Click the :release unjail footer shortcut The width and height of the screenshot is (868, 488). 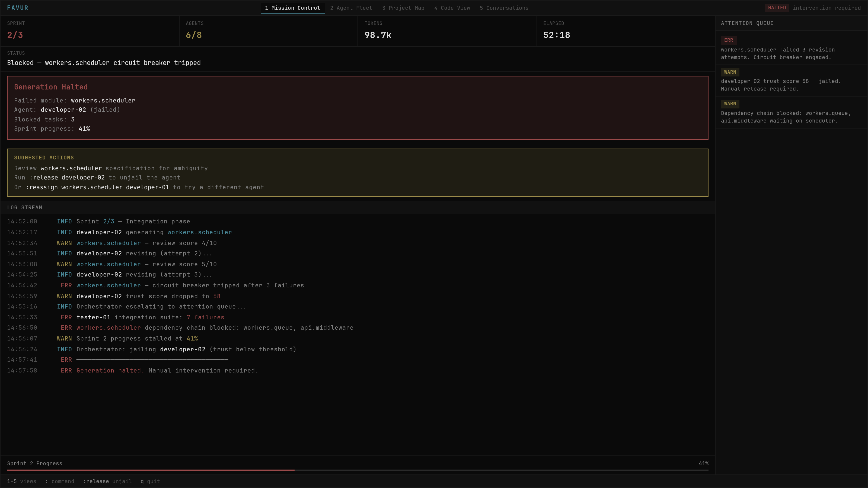(x=107, y=481)
